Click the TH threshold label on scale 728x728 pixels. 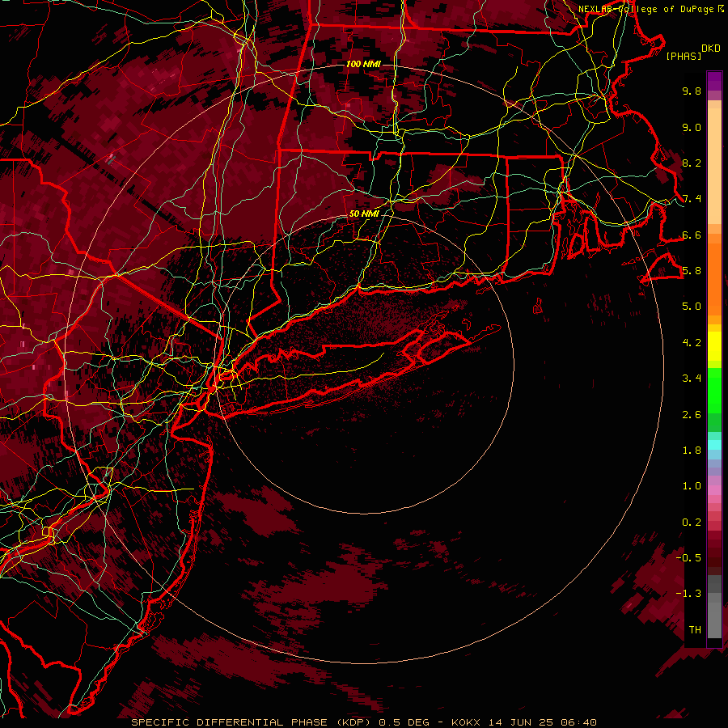695,630
